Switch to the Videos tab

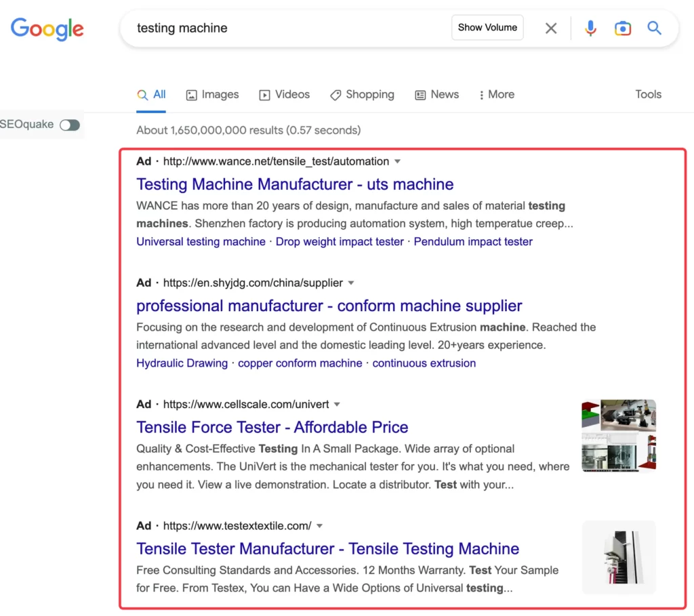[284, 95]
